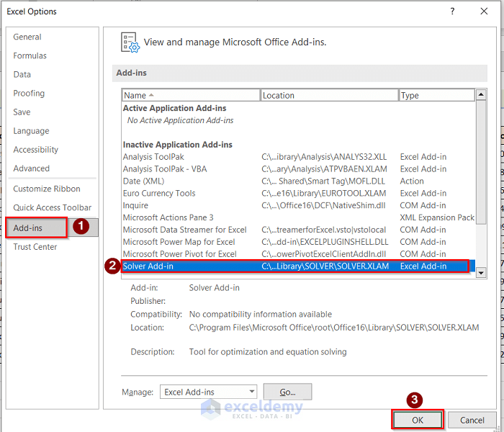This screenshot has width=504, height=432.
Task: Select the Date (XML) add-in row
Action: [298, 181]
